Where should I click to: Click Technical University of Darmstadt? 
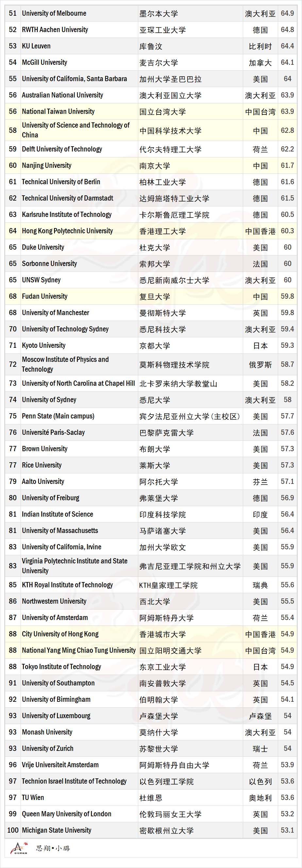click(x=68, y=198)
